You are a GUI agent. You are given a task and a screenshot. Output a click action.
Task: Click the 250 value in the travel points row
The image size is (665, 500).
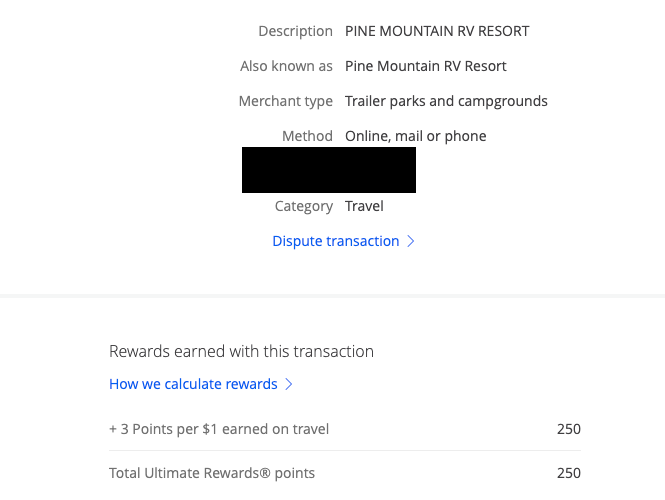click(568, 429)
